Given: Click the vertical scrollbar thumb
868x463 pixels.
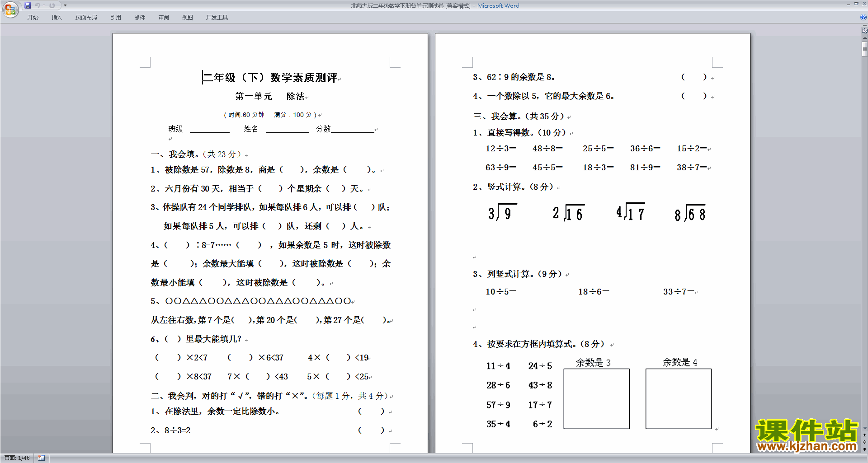Looking at the screenshot, I should tap(864, 49).
